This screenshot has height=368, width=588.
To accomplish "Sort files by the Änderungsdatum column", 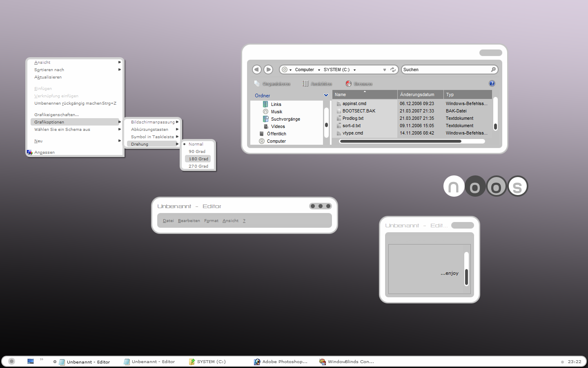I will pyautogui.click(x=421, y=94).
